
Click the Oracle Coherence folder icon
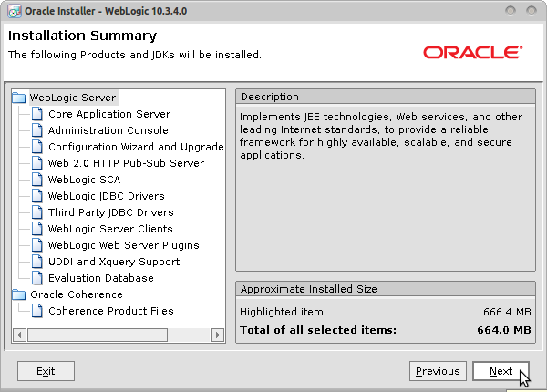19,294
